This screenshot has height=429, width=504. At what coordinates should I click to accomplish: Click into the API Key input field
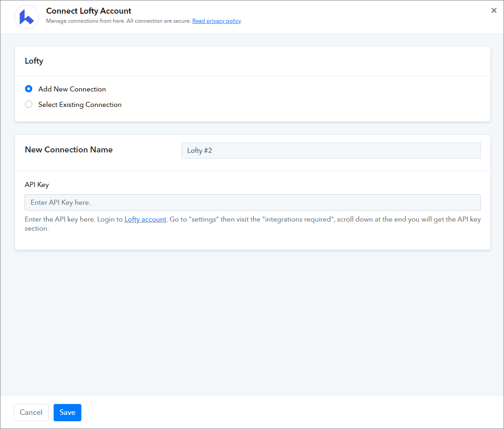253,202
